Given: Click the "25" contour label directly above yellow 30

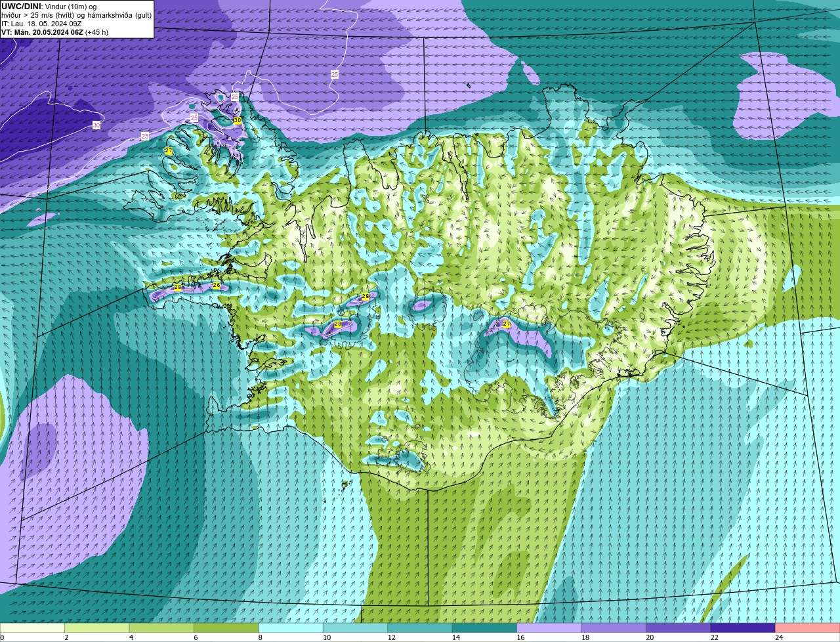Looking at the screenshot, I should [235, 97].
